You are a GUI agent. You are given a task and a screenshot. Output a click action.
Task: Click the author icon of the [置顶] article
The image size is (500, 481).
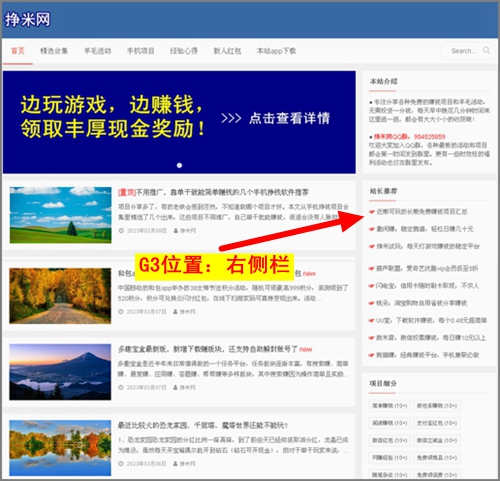point(176,231)
